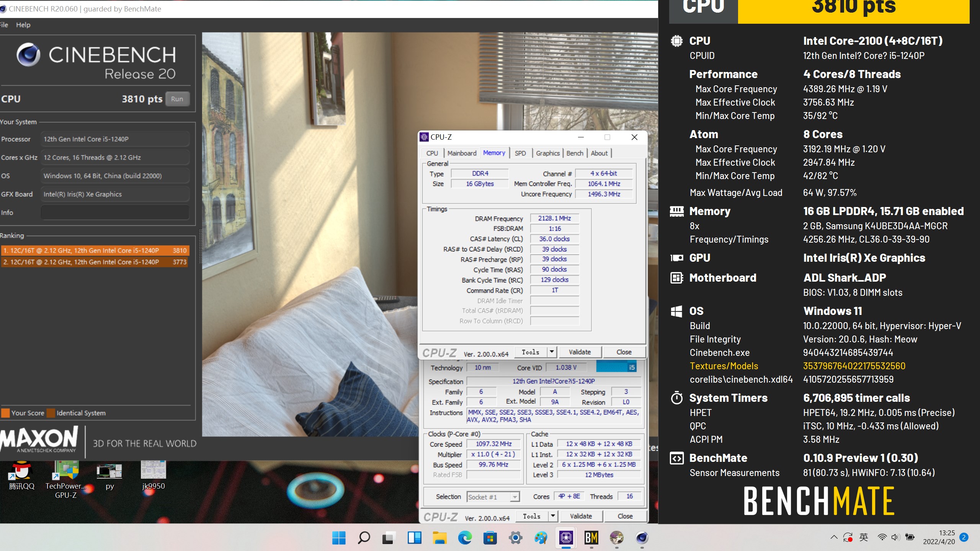Open Task View on the taskbar
Viewport: 980px width, 551px height.
click(x=389, y=538)
